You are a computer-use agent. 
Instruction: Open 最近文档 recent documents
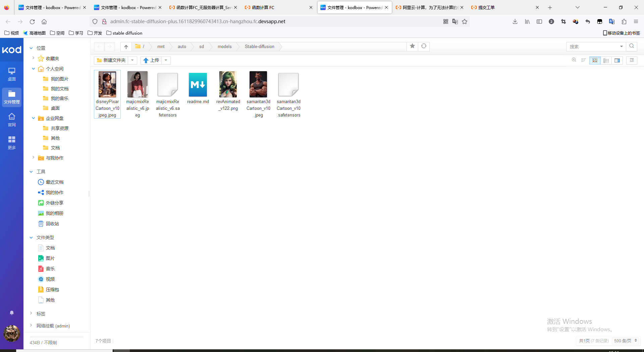50,182
